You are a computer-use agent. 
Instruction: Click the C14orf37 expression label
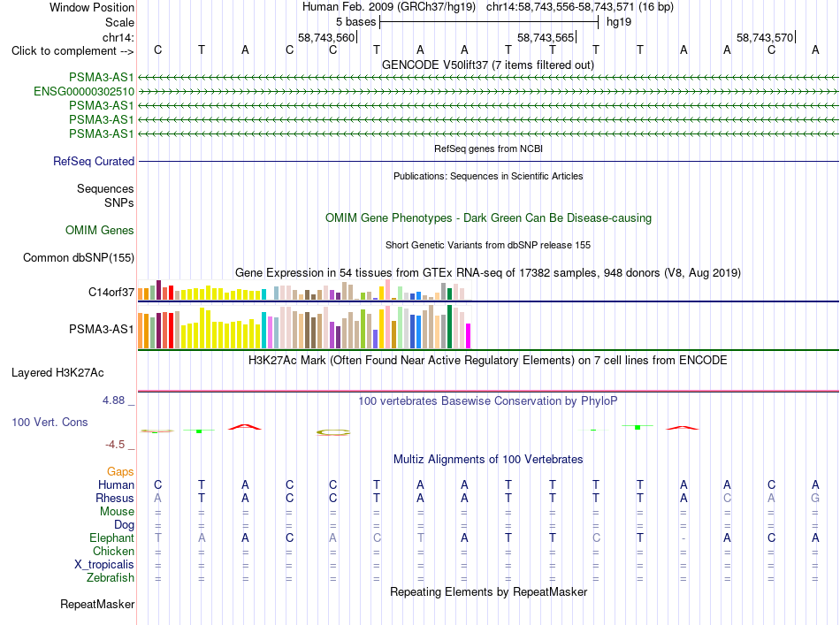(111, 292)
